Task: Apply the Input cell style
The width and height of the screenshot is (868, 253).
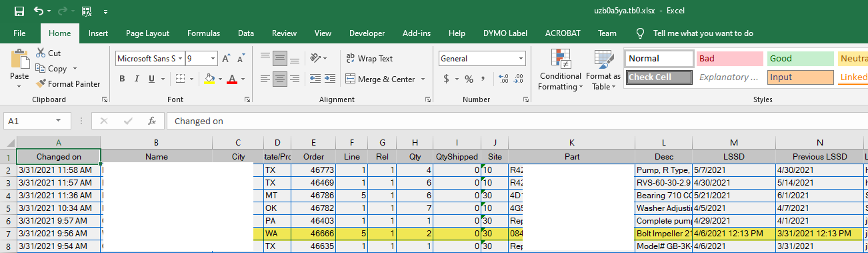Action: (x=801, y=77)
